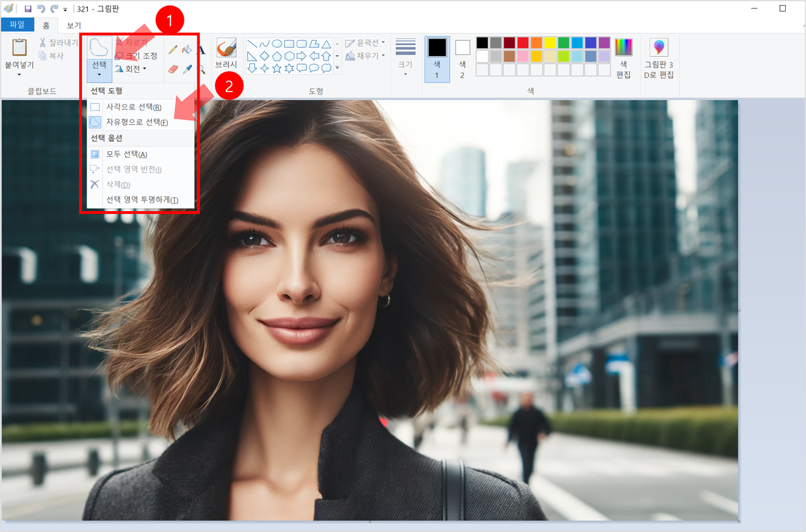Select the Eraser tool

click(173, 69)
